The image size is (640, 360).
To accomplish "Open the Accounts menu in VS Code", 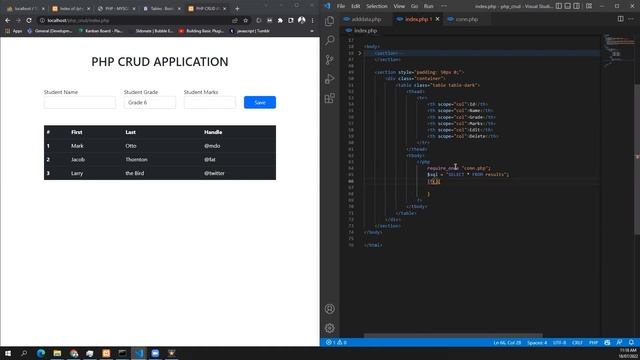I will [330, 309].
